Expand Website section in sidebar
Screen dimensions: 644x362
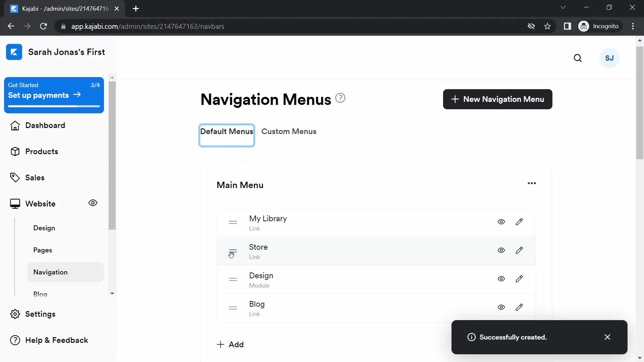(x=40, y=203)
